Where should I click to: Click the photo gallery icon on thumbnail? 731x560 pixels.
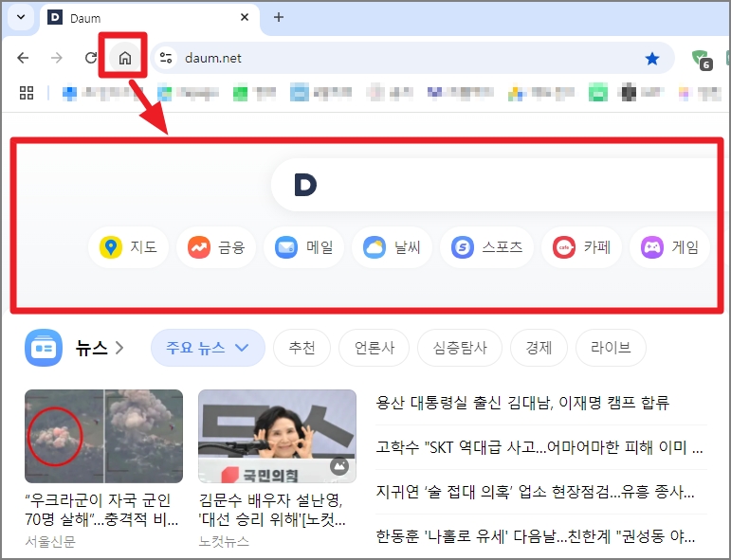(x=339, y=466)
